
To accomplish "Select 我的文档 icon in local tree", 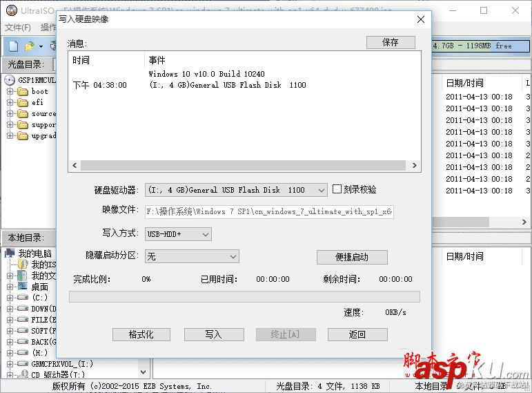I will pos(23,276).
